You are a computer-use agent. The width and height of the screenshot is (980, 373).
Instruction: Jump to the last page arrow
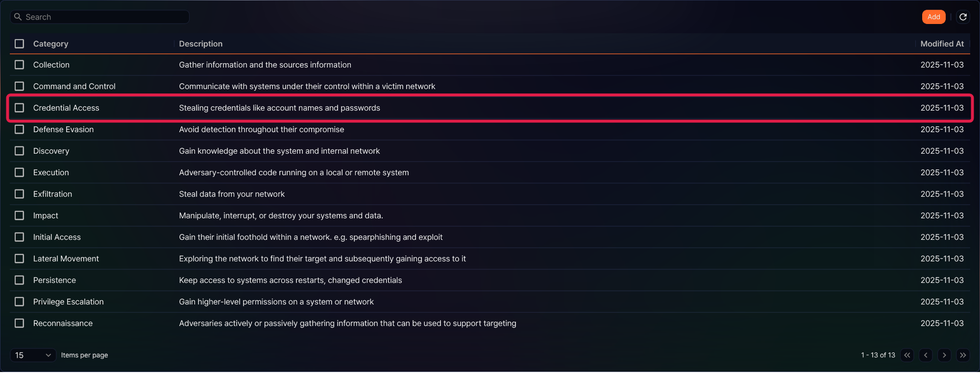(x=963, y=355)
